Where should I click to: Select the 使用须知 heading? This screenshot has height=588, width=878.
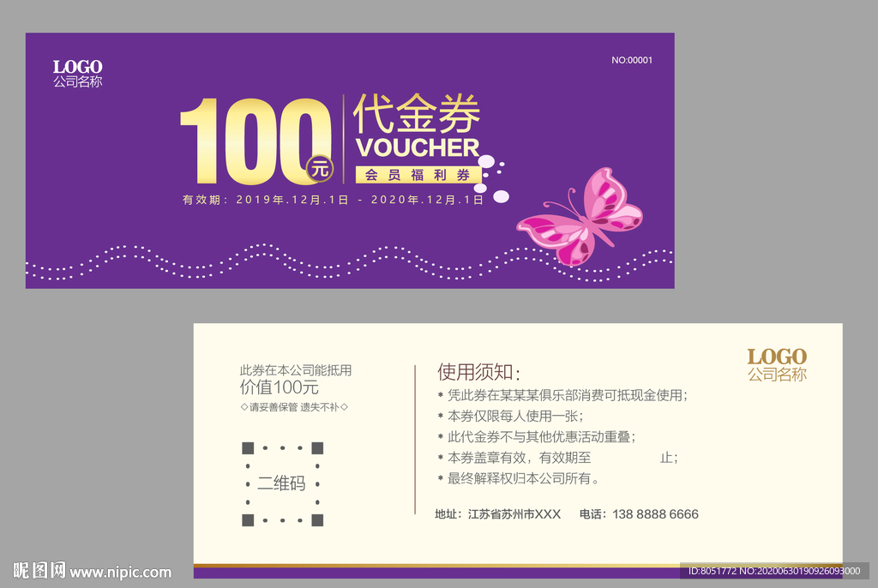click(x=478, y=372)
